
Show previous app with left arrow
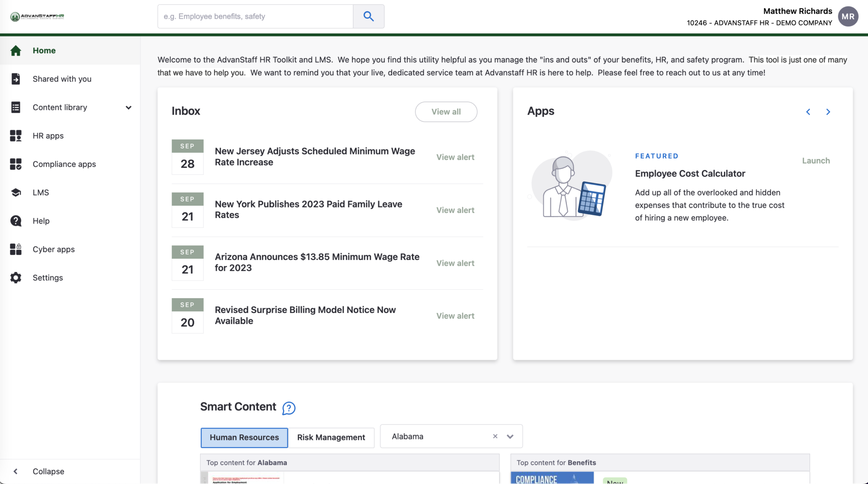click(808, 112)
